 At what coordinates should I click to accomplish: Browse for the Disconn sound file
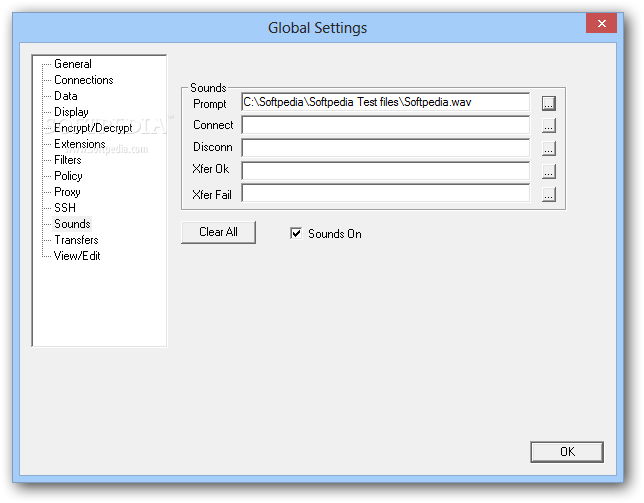point(549,148)
